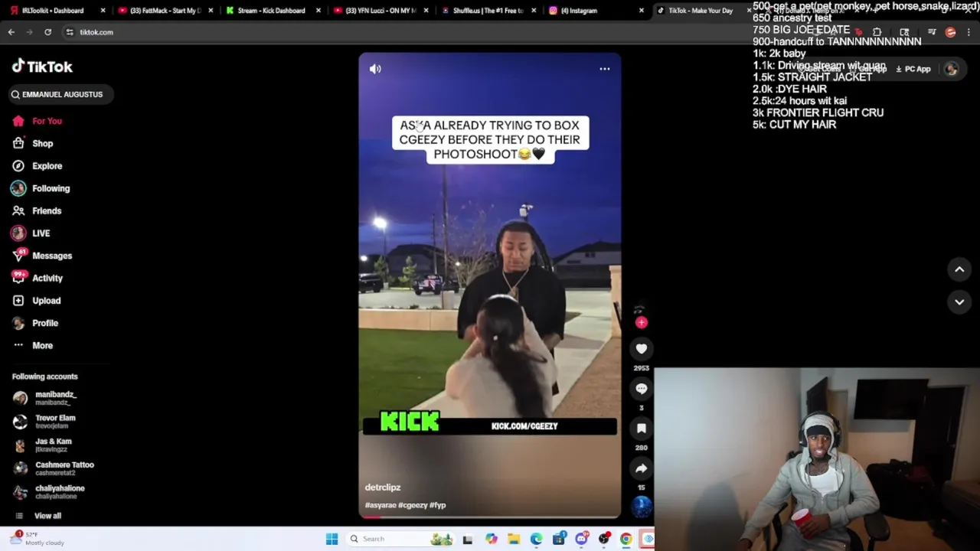Screen dimensions: 980x551
Task: Open manibandz_ following account
Action: click(x=46, y=398)
